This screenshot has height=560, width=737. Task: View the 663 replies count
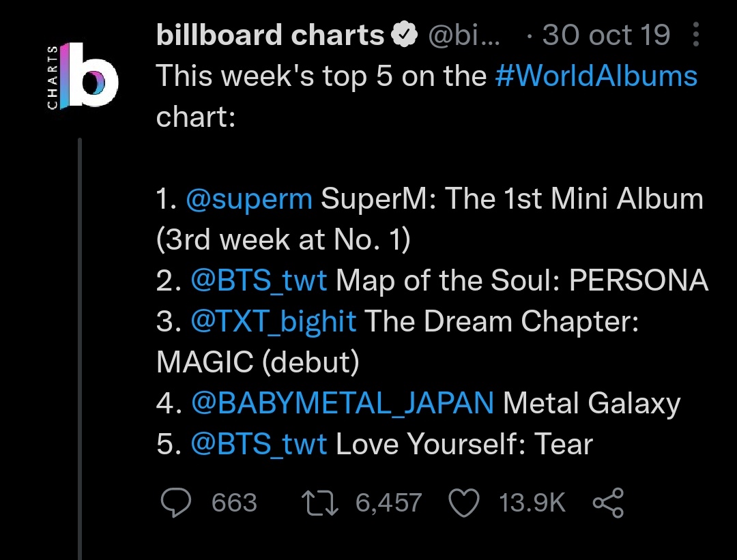[x=234, y=503]
